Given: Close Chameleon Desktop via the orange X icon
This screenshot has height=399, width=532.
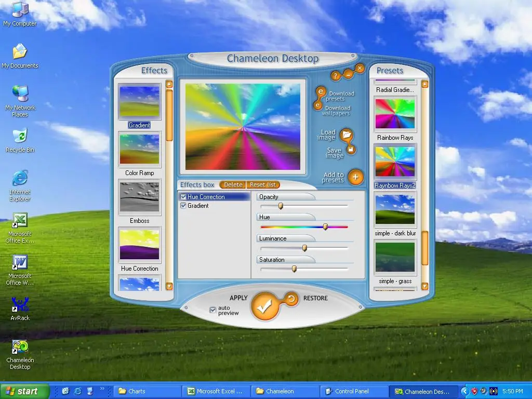Looking at the screenshot, I should click(360, 69).
